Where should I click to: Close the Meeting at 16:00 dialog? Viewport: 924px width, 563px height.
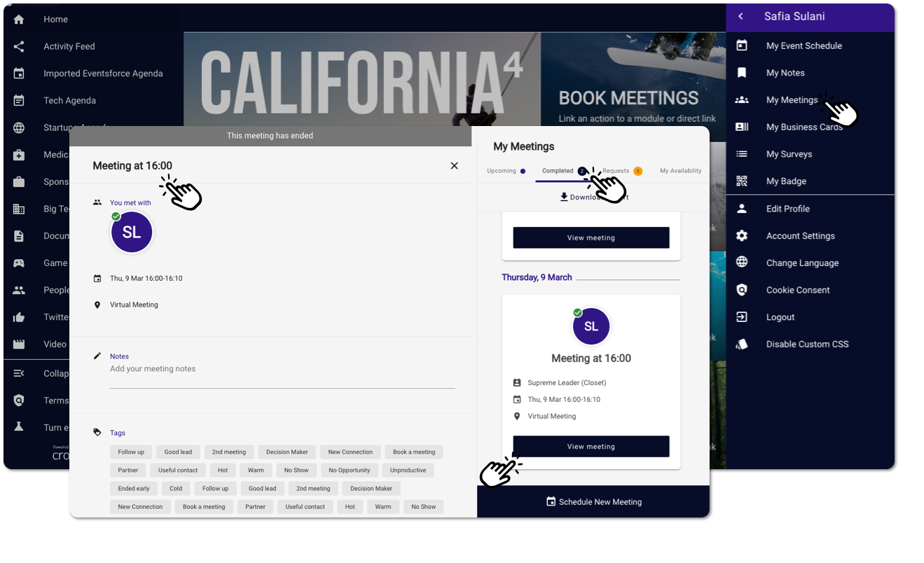pyautogui.click(x=454, y=166)
